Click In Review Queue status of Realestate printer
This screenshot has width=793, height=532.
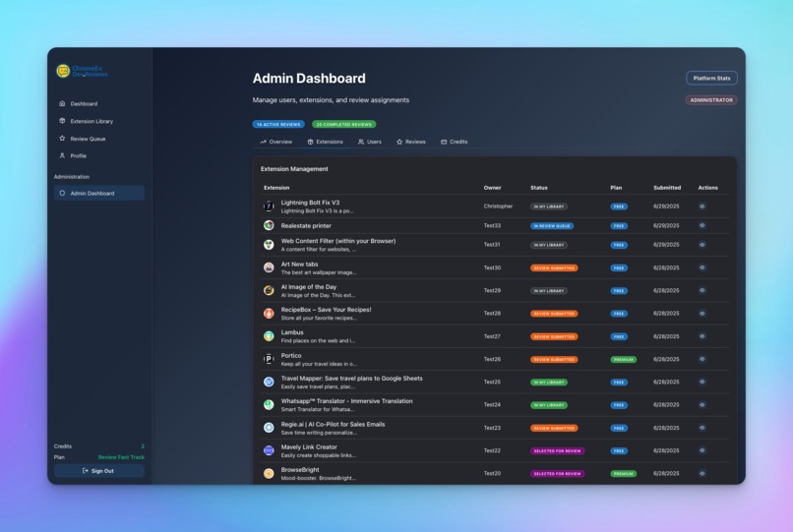(x=552, y=226)
